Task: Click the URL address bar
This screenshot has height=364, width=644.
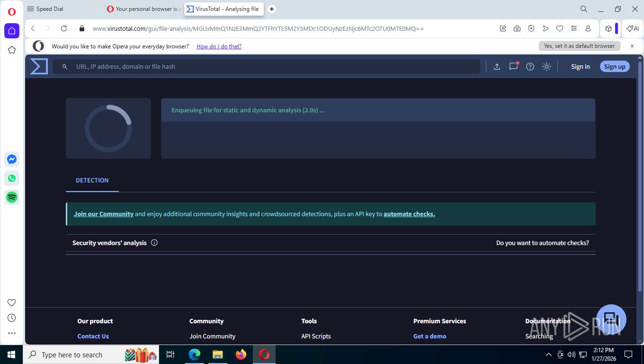Action: (x=258, y=28)
